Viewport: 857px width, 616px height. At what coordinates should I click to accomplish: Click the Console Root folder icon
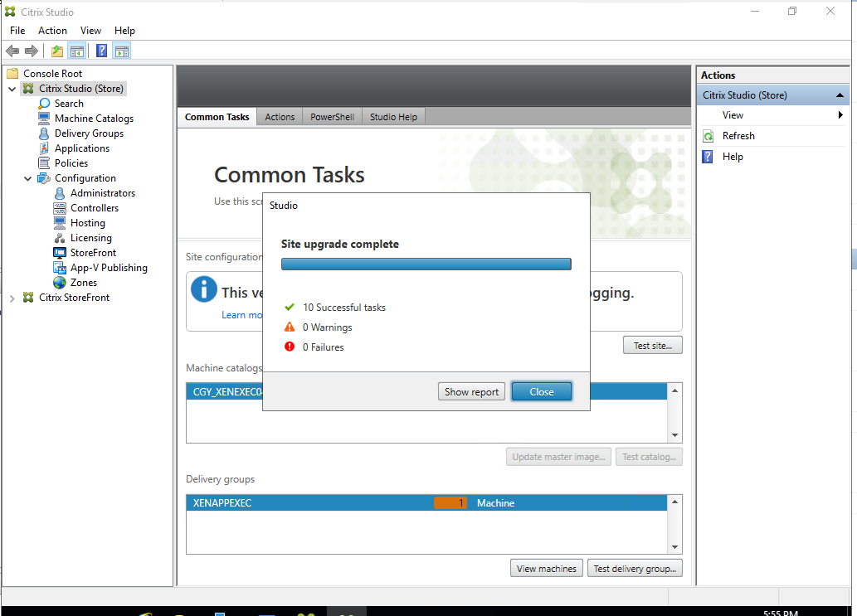12,73
